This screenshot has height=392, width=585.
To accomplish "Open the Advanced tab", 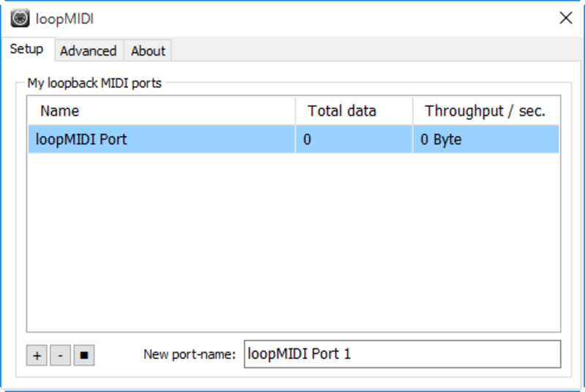I will (88, 50).
